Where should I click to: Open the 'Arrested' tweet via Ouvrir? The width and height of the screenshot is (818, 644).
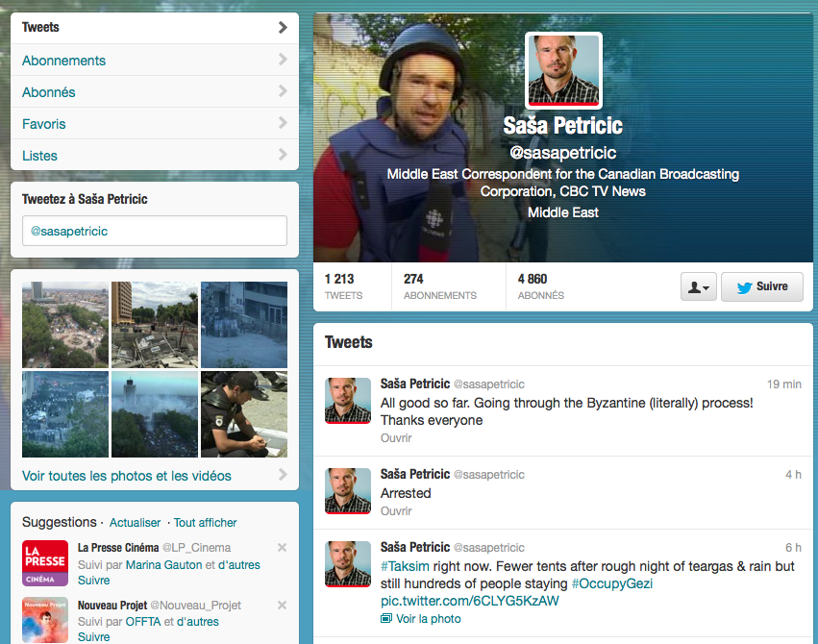coord(396,511)
